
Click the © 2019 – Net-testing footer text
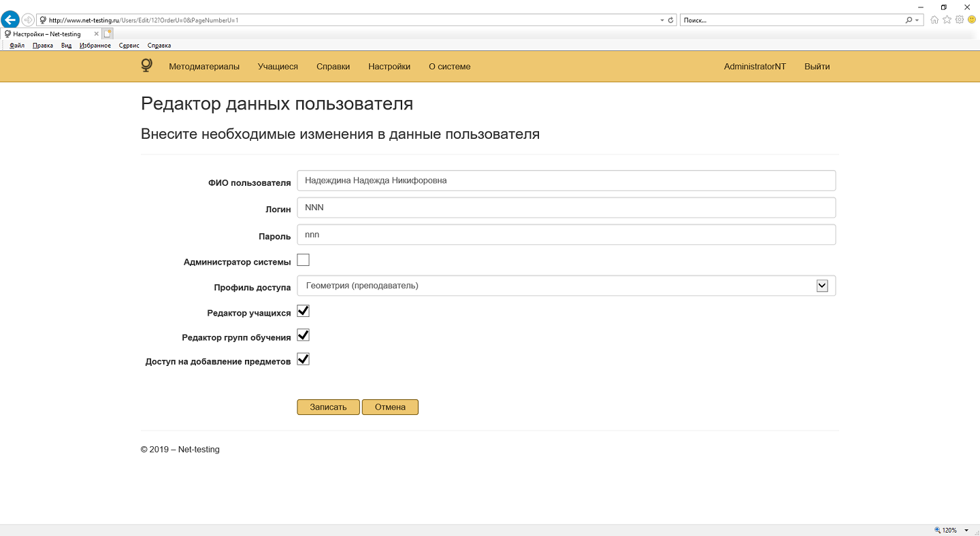coord(180,450)
